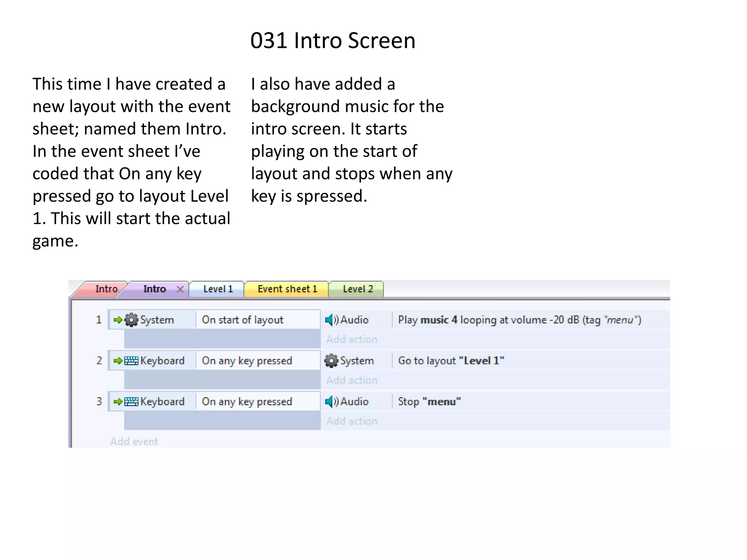Image resolution: width=747 pixels, height=560 pixels.
Task: Click the System gear icon in event 1
Action: coord(131,320)
